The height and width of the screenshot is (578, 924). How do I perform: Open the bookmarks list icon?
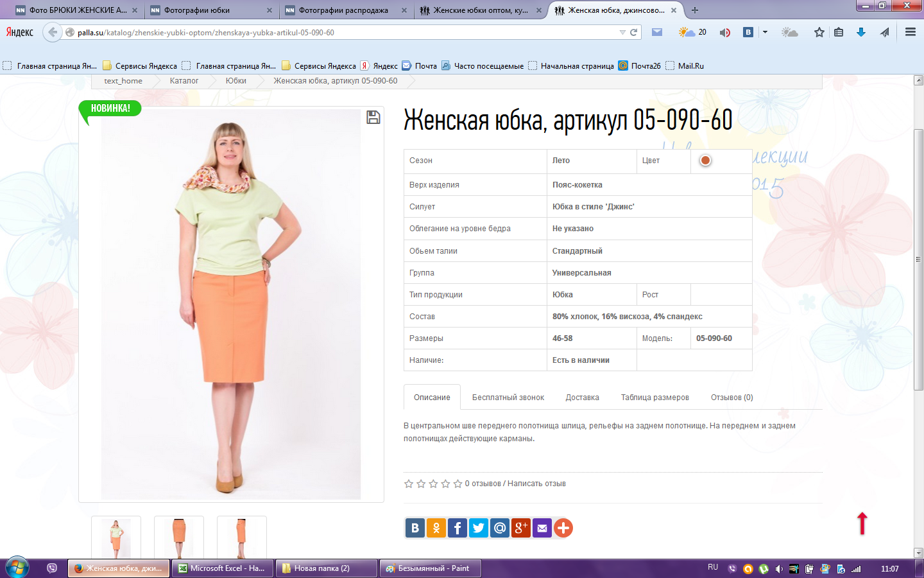coord(839,32)
